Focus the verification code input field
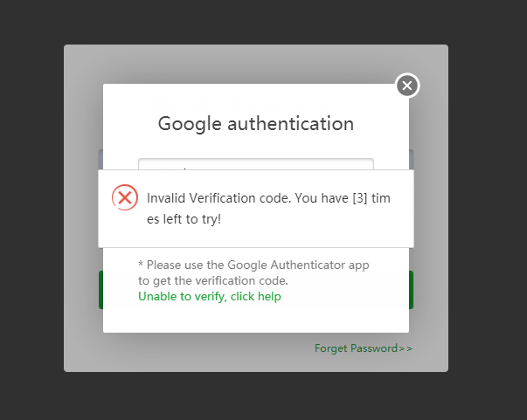This screenshot has height=420, width=527. click(255, 164)
